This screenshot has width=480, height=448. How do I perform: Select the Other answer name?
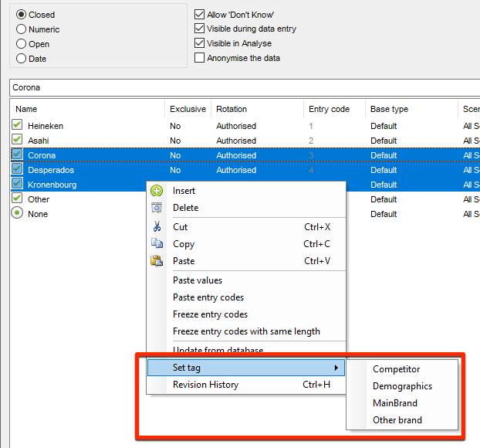click(39, 199)
